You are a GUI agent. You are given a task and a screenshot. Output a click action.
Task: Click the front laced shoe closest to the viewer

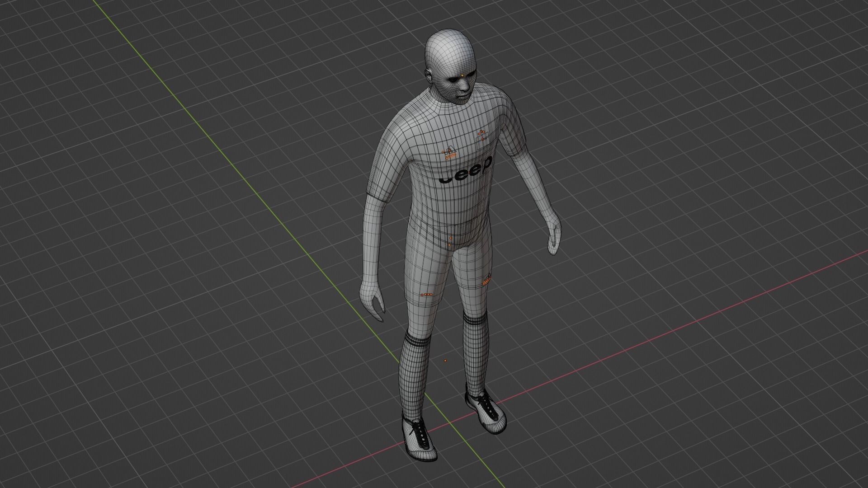tap(420, 438)
